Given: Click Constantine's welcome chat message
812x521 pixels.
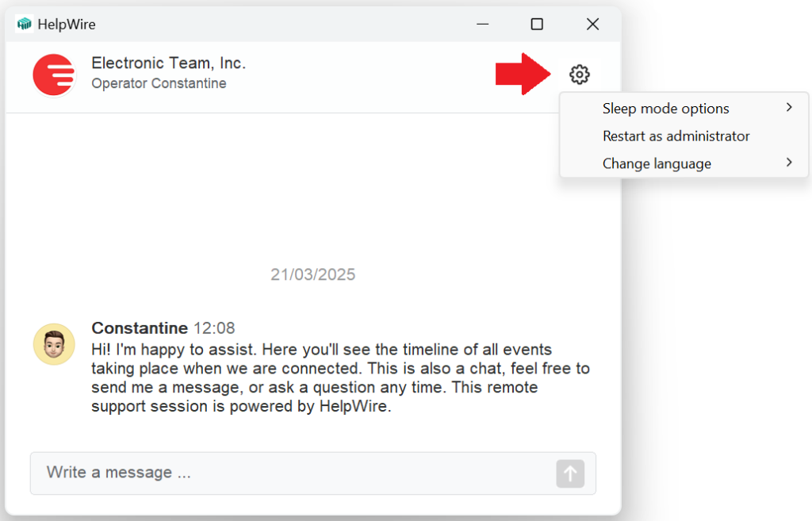Looking at the screenshot, I should tap(317, 377).
